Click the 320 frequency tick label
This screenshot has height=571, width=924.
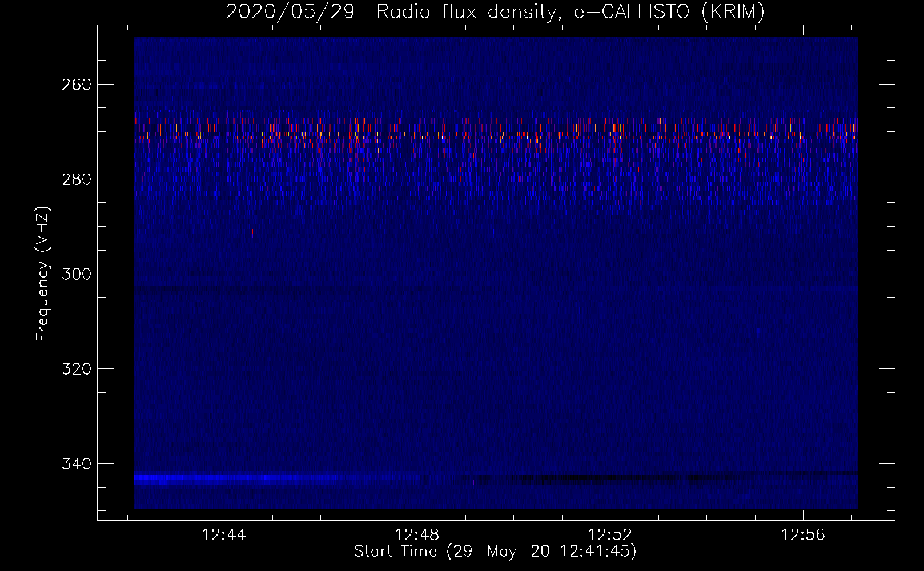(76, 369)
